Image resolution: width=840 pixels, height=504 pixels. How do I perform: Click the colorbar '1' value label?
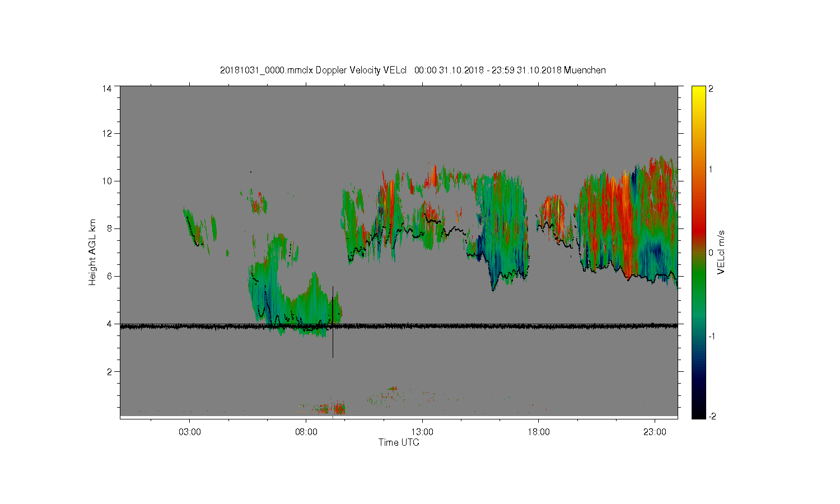click(x=711, y=170)
